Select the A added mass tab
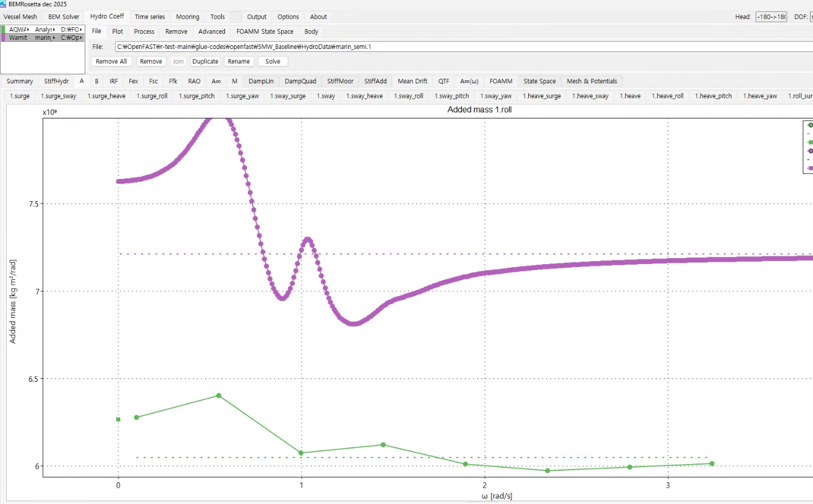Screen dimensions: 813x504 (x=82, y=80)
